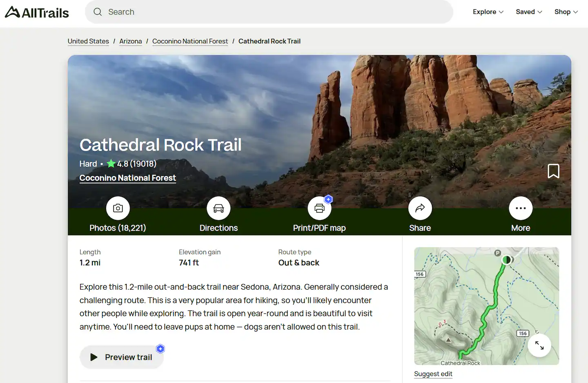This screenshot has width=588, height=383.
Task: Click the Preview trail button
Action: (122, 357)
